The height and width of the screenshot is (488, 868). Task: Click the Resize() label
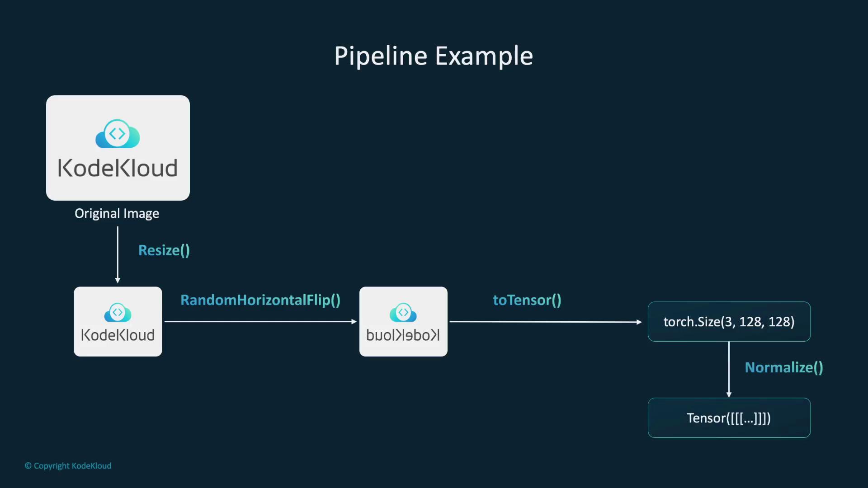pyautogui.click(x=164, y=250)
